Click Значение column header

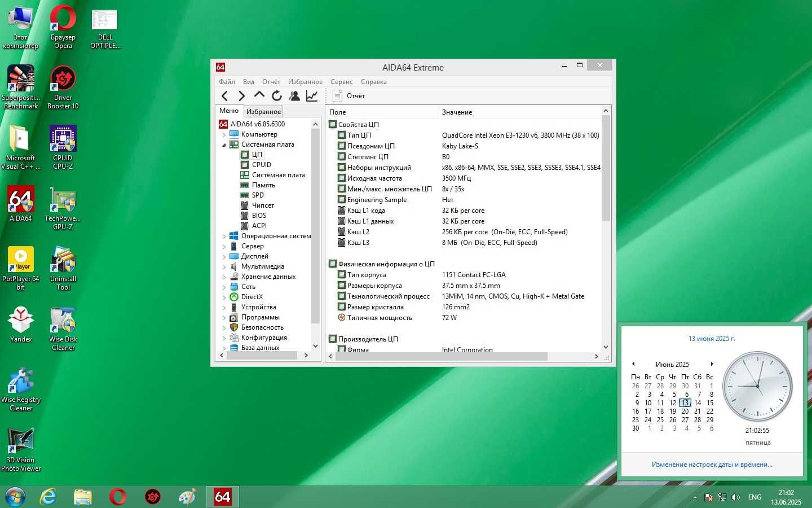[x=519, y=112]
